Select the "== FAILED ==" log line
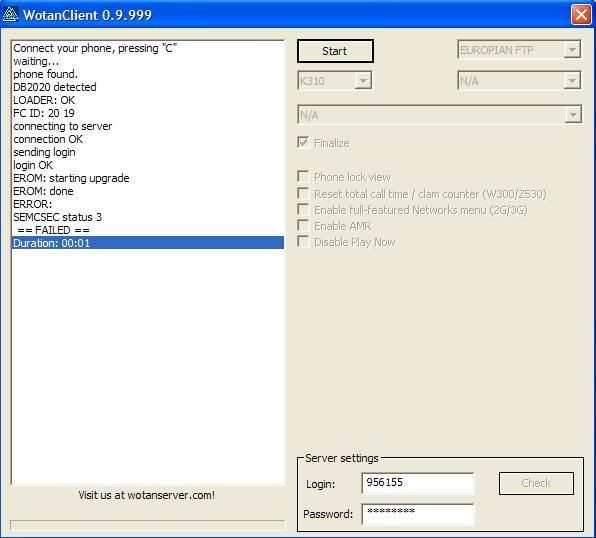The height and width of the screenshot is (538, 596). 148,230
